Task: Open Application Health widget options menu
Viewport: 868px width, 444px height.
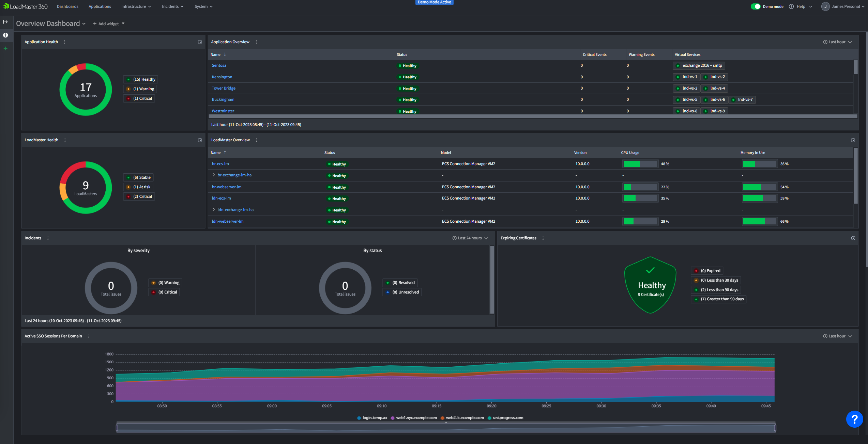Action: tap(65, 42)
